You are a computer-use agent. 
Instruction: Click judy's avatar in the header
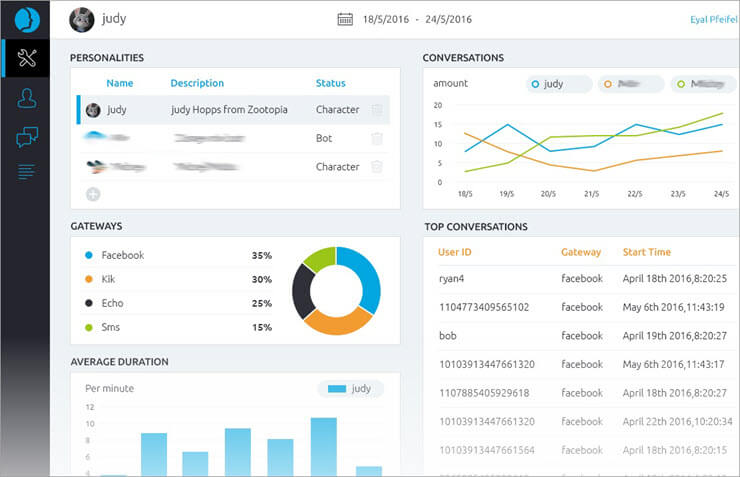81,20
